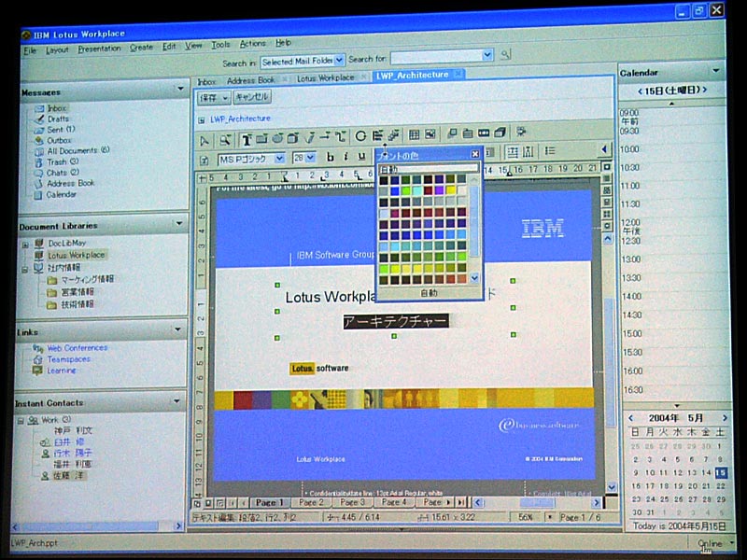
Task: Pick the pure white color swatch
Action: 461,190
